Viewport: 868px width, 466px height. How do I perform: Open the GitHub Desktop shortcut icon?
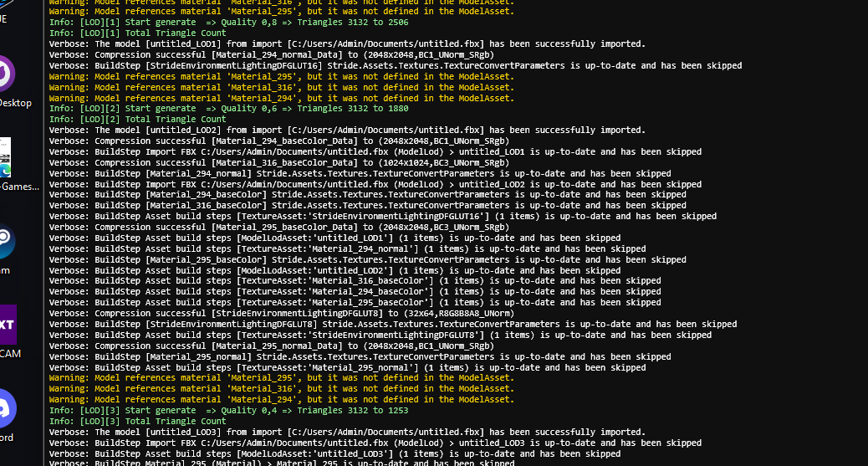pyautogui.click(x=7, y=74)
